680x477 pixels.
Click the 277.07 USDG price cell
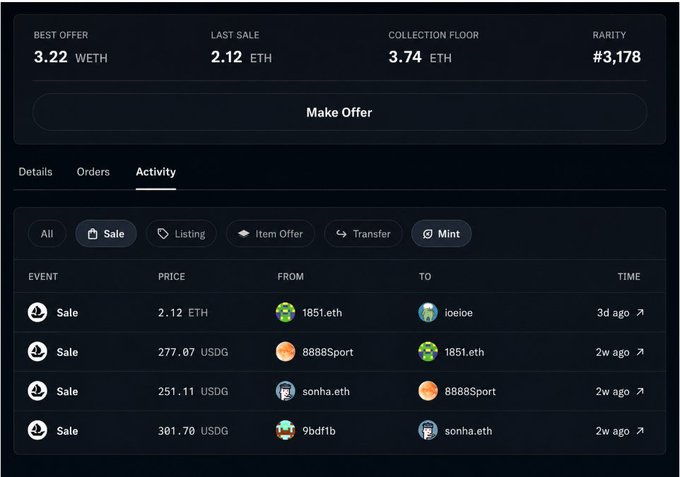(193, 352)
